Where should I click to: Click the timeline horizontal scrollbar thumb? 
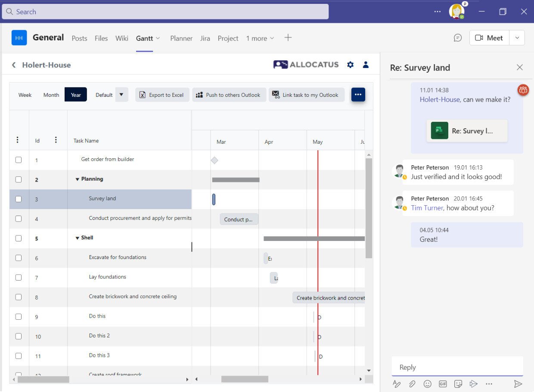(245, 379)
